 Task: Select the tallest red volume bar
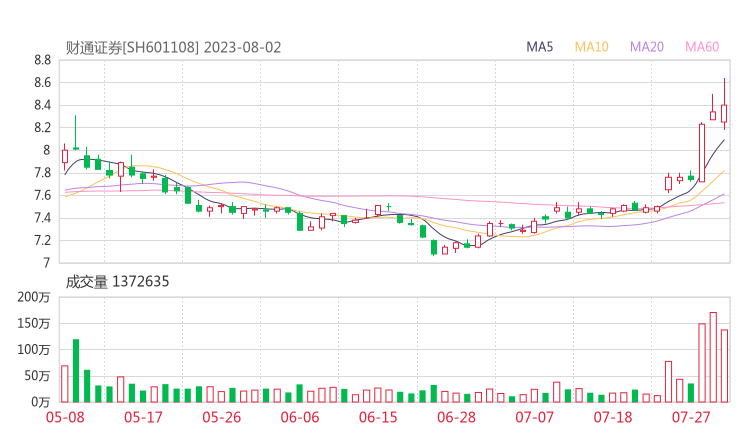713,357
